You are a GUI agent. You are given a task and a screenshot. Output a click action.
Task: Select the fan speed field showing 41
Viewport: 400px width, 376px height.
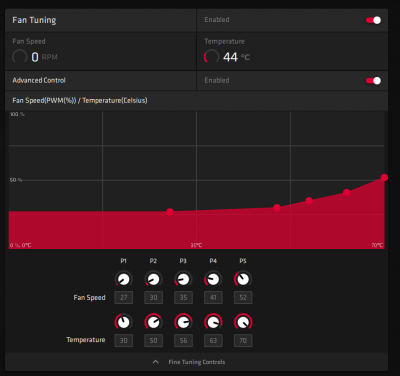tap(213, 298)
